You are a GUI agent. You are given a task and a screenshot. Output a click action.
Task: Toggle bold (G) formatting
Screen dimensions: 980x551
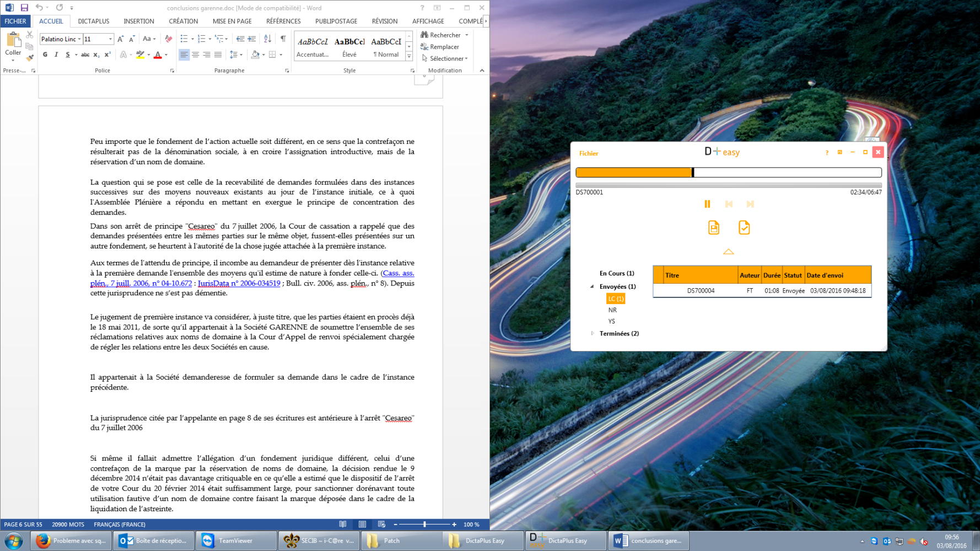pos(45,55)
